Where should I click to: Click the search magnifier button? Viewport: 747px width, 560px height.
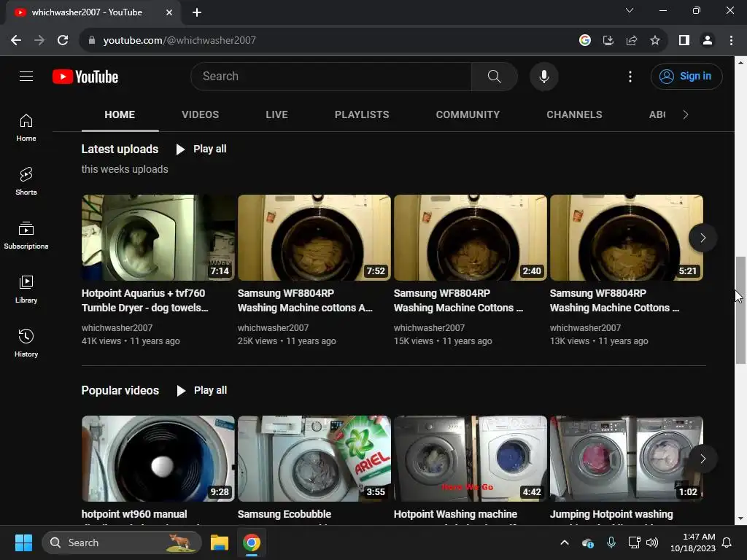click(494, 76)
